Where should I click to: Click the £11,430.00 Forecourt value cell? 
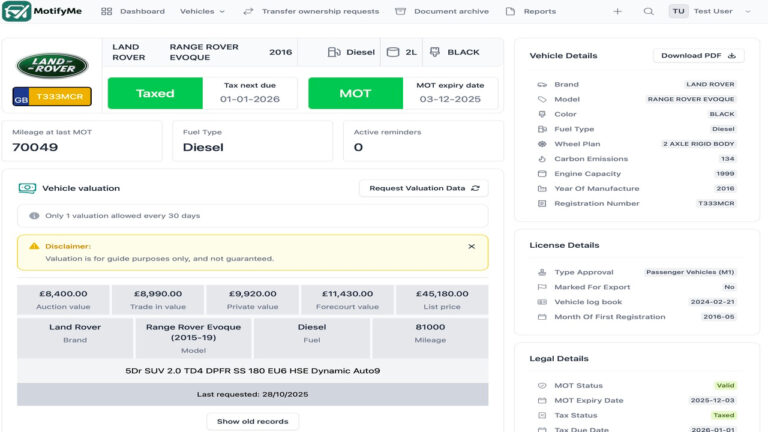coord(347,300)
